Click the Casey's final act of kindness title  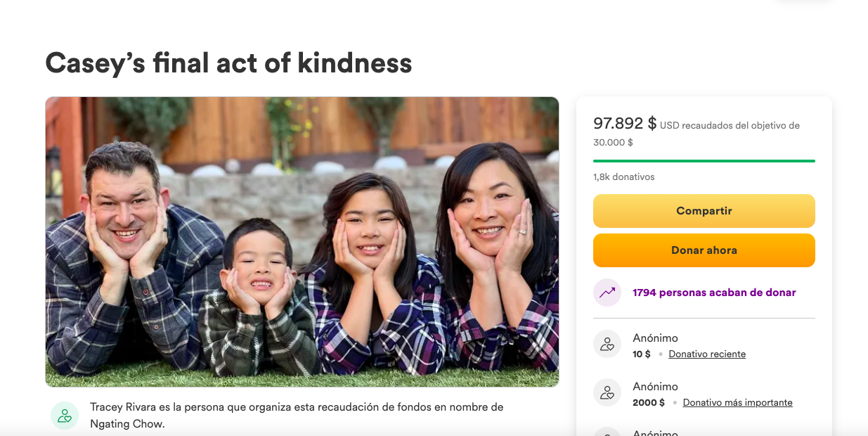click(228, 63)
